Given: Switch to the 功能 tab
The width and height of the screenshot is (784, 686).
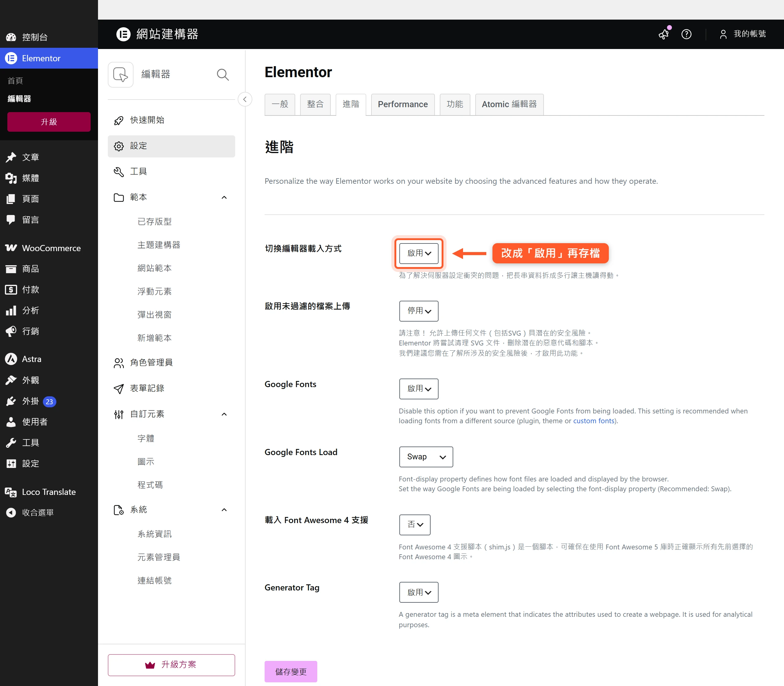Looking at the screenshot, I should pos(455,104).
